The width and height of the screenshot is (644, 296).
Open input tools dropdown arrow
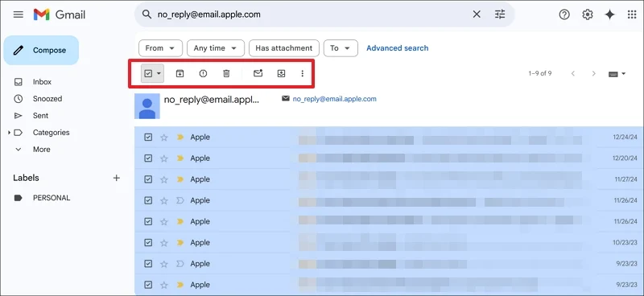(623, 74)
